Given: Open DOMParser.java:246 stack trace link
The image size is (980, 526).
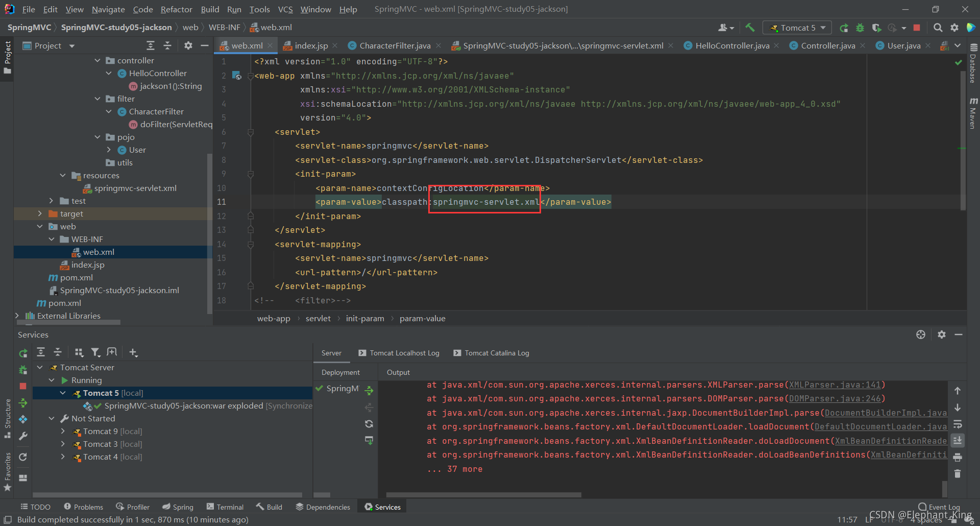Looking at the screenshot, I should [835, 398].
